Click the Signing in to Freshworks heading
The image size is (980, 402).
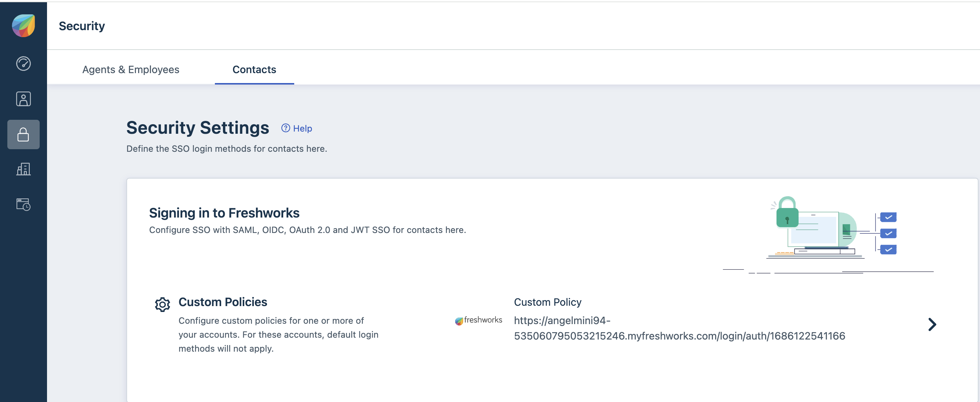[x=224, y=213]
